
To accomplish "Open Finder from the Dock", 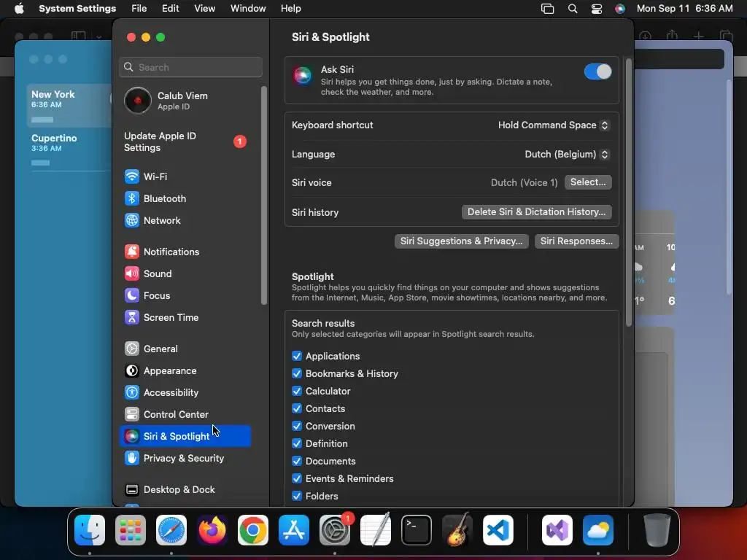I will coord(90,530).
